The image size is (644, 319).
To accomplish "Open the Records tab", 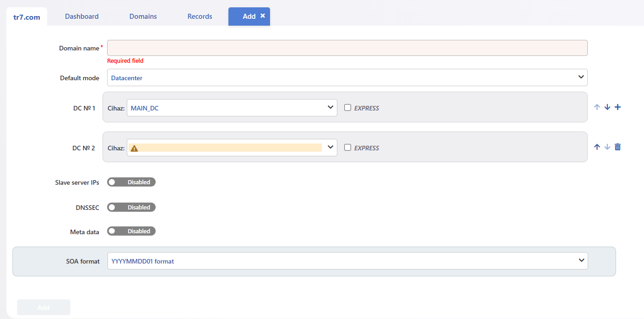I will coord(200,16).
